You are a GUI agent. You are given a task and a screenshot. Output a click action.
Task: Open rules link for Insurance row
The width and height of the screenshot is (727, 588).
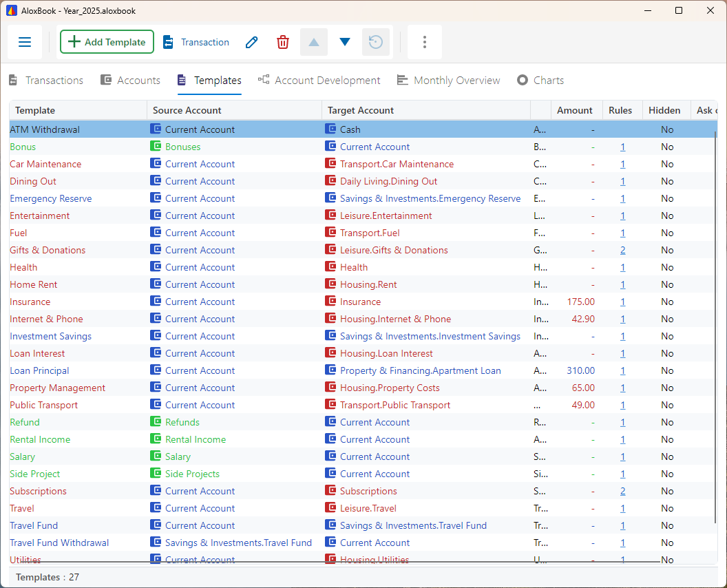[x=622, y=302]
